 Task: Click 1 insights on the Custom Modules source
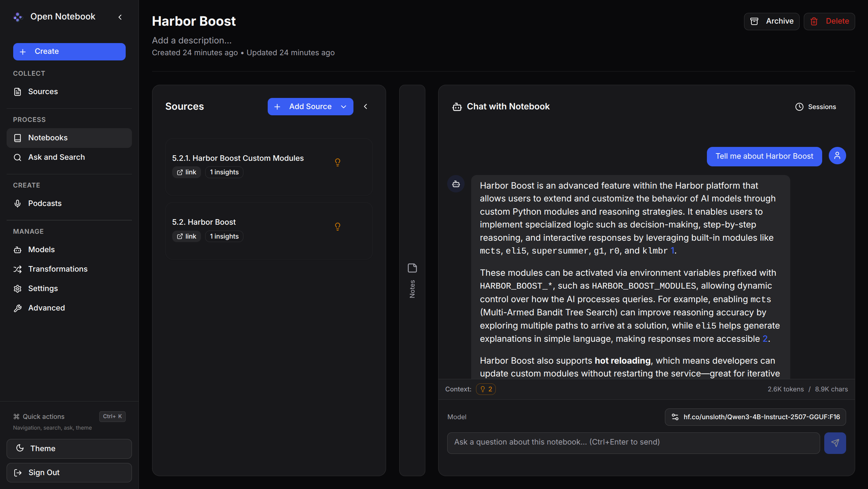224,172
